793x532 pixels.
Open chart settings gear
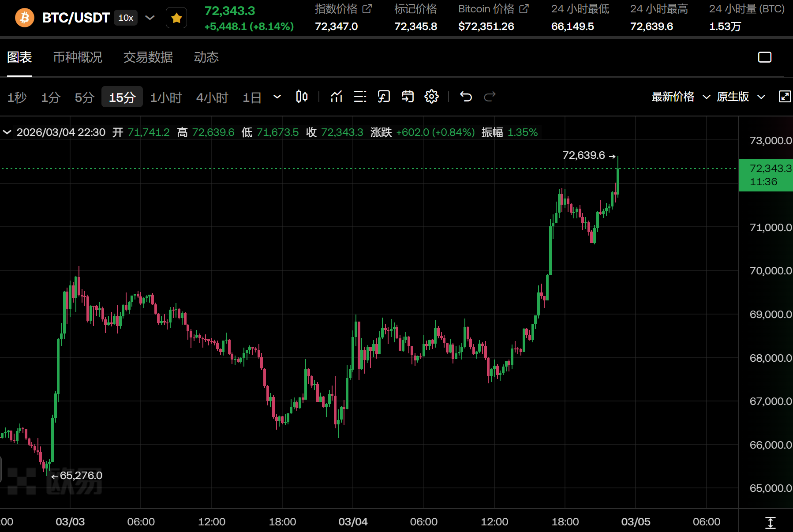431,97
